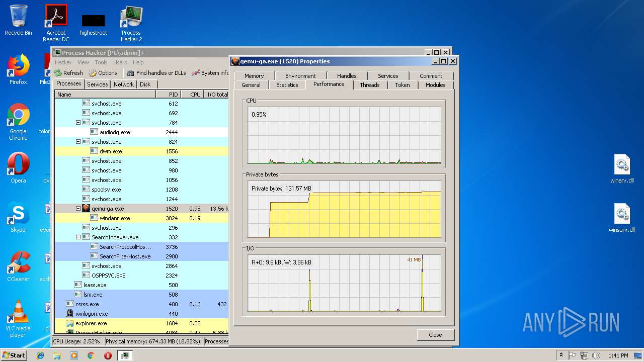Open the Memory tab in Properties
Image resolution: width=644 pixels, height=362 pixels.
coord(254,76)
